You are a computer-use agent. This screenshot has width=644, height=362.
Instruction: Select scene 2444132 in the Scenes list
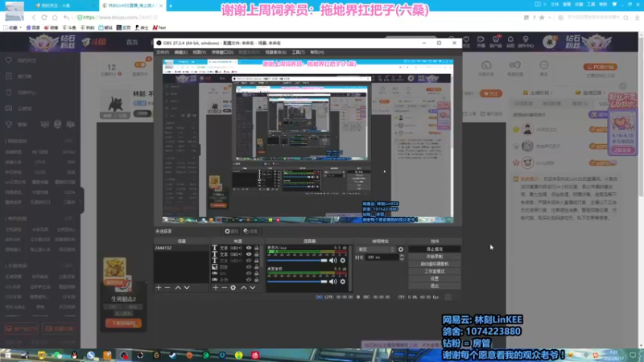pos(181,248)
